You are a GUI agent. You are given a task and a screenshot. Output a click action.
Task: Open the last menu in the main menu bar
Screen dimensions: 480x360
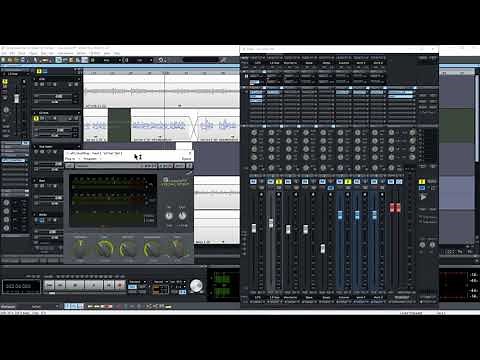(117, 53)
